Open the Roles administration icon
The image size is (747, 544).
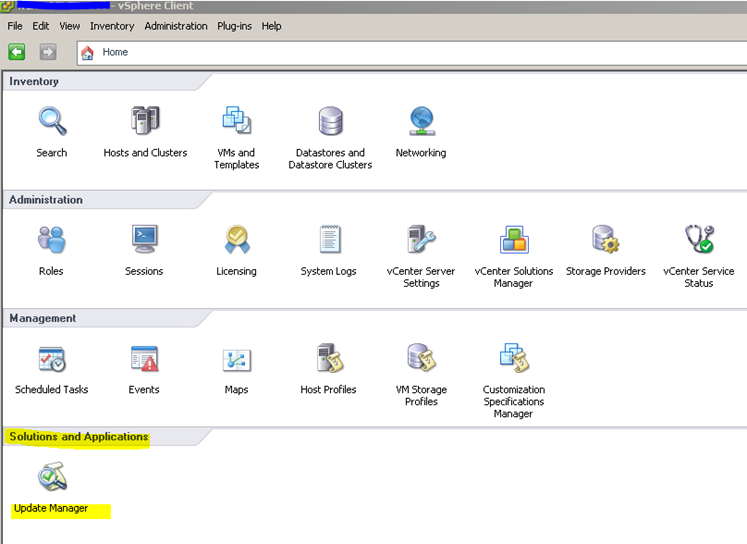coord(51,239)
